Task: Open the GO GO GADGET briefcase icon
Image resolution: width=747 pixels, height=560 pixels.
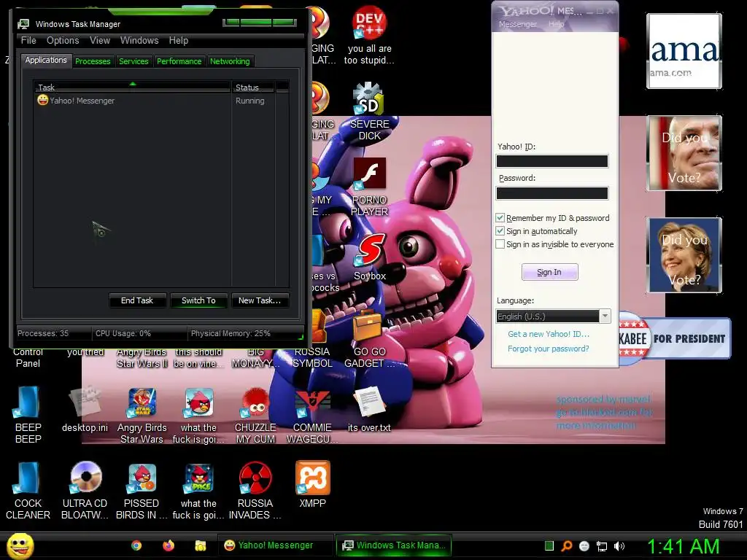Action: pyautogui.click(x=368, y=326)
